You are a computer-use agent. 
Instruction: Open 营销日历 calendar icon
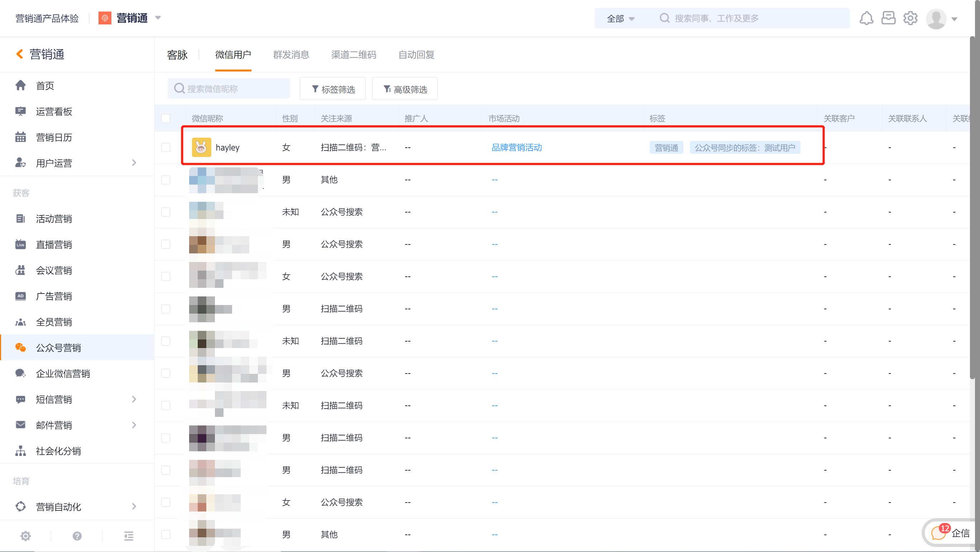pos(20,137)
